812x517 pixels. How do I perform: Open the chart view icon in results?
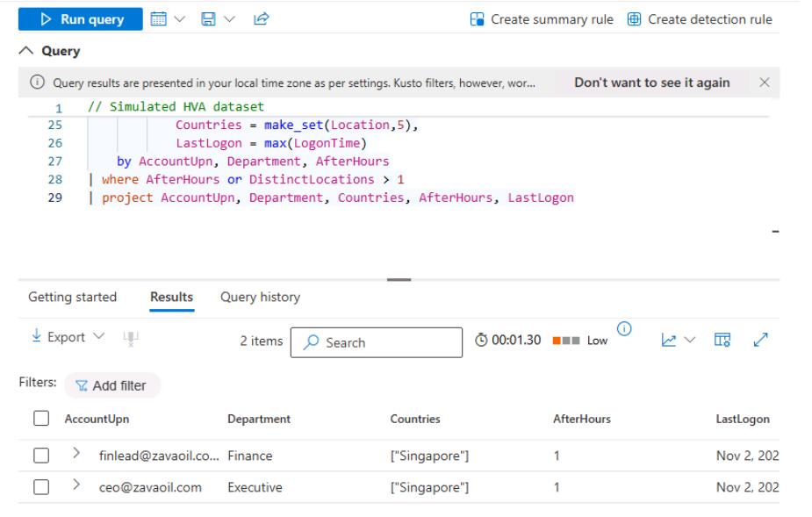668,338
